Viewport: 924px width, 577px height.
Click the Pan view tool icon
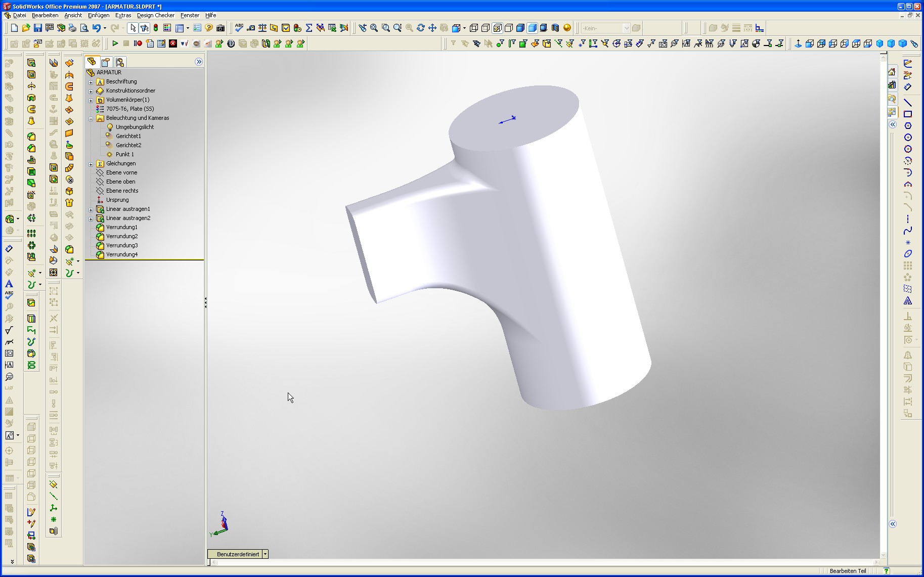pyautogui.click(x=432, y=28)
